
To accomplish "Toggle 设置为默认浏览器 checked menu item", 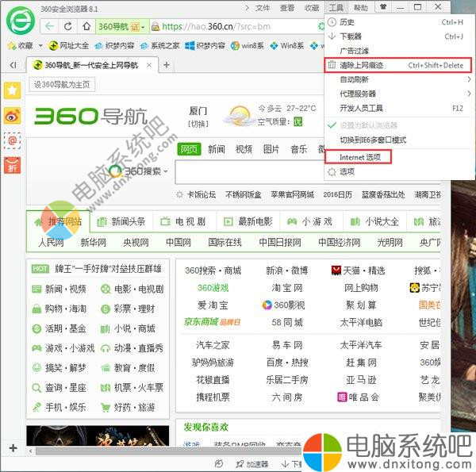I will [x=369, y=125].
